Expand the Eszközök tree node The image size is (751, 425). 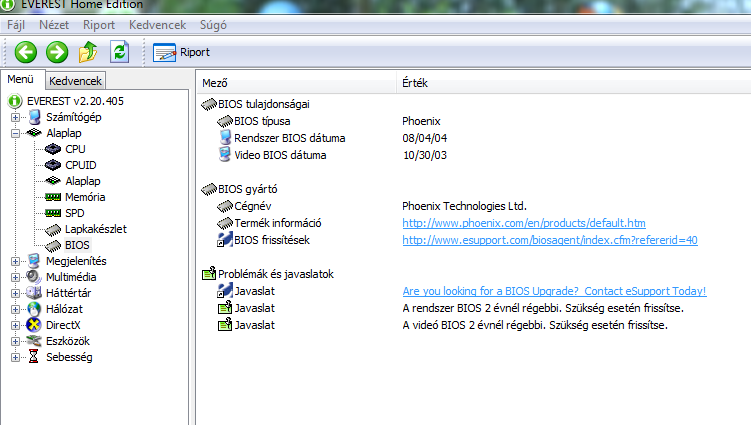click(x=15, y=341)
